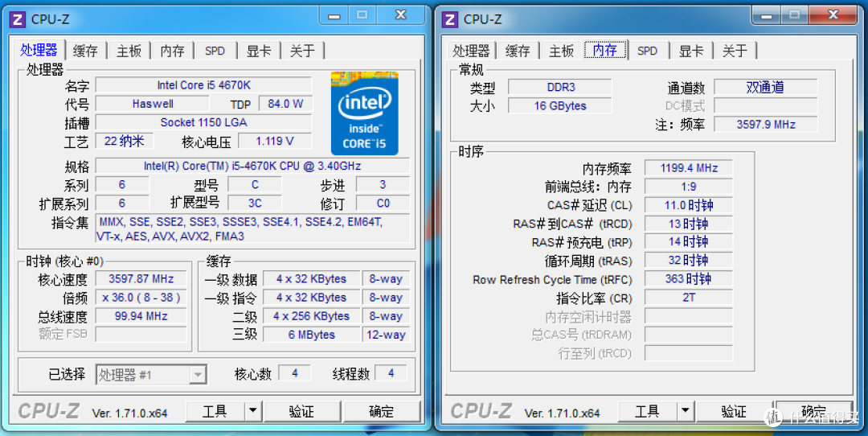Click the 核心数 value field
The height and width of the screenshot is (436, 868).
point(294,372)
